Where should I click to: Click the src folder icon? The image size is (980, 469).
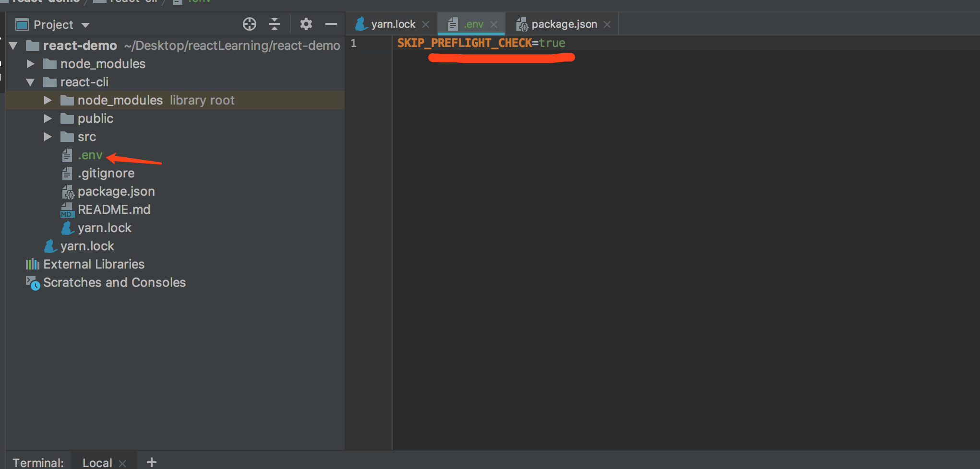pos(67,137)
